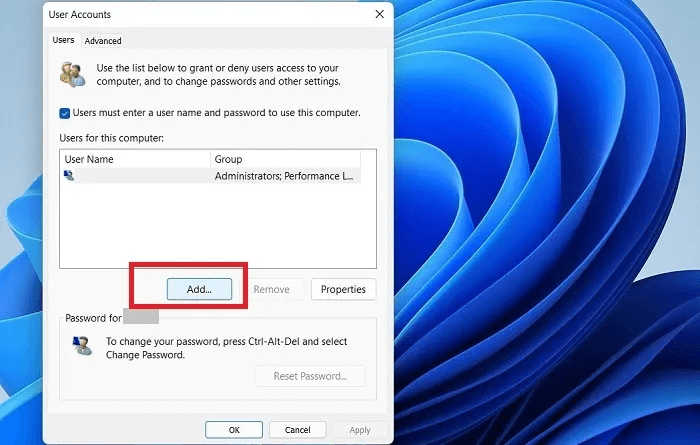Select the user account icon in list
The image size is (700, 445).
point(69,175)
